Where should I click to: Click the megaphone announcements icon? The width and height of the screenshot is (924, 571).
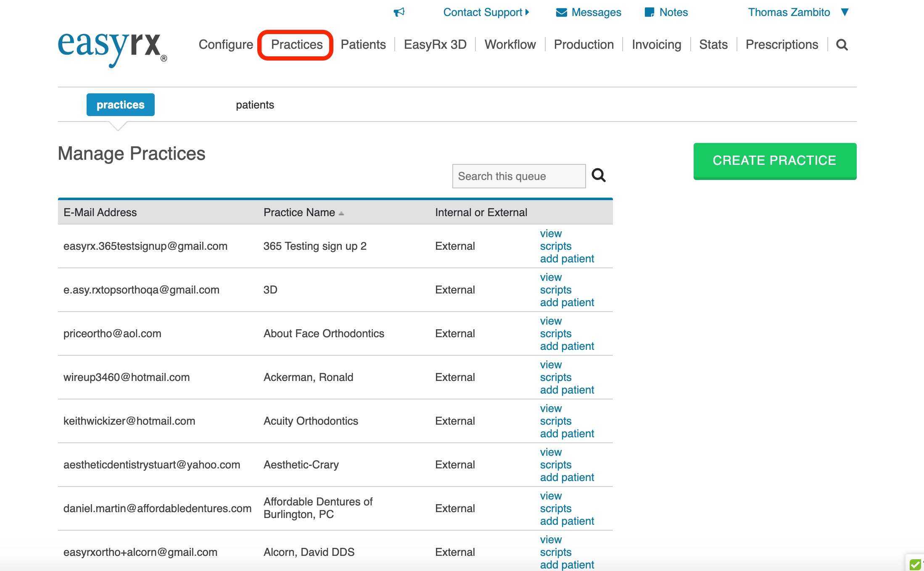[x=399, y=12]
